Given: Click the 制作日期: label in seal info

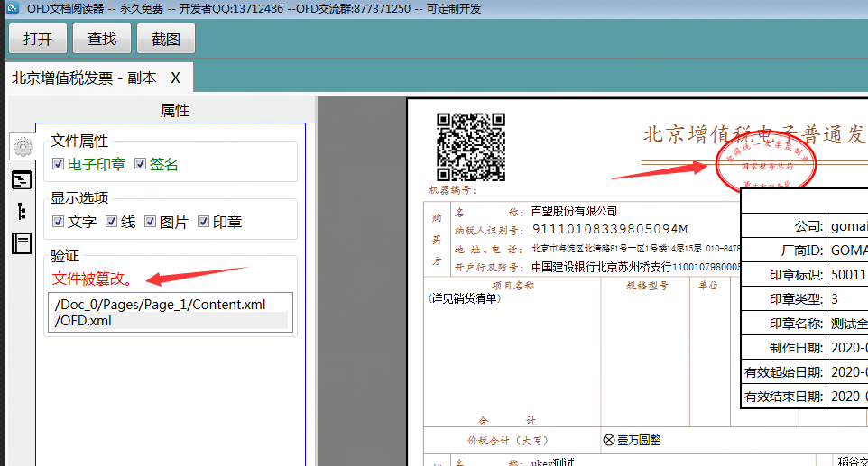Looking at the screenshot, I should pos(796,348).
